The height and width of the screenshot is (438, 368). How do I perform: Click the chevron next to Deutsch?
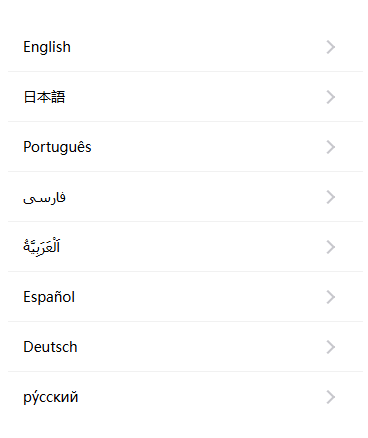point(330,347)
